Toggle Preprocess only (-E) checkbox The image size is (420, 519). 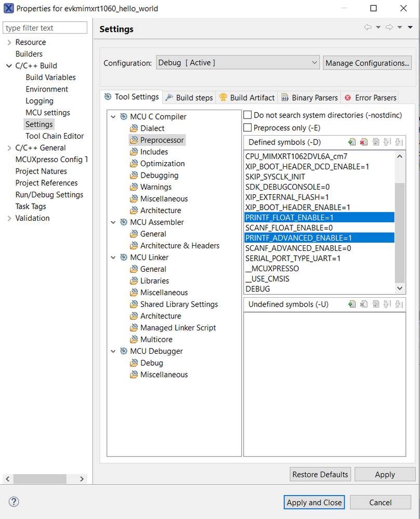coord(247,127)
